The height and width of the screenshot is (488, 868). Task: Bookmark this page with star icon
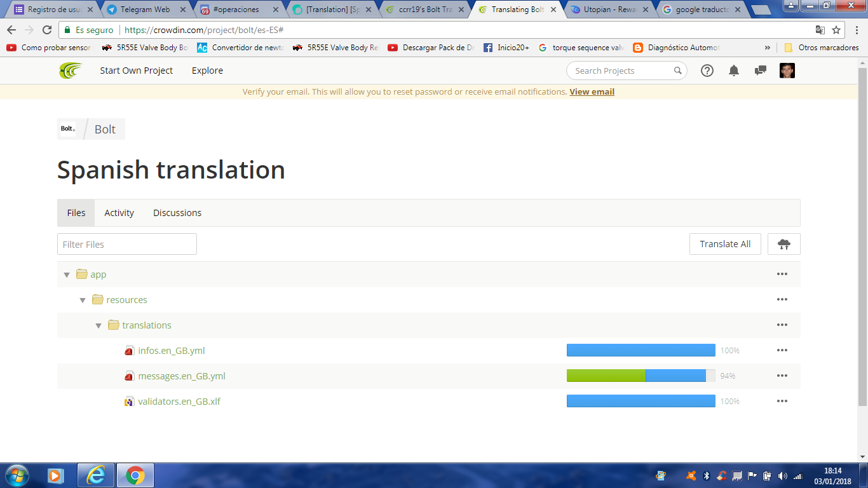[x=836, y=30]
